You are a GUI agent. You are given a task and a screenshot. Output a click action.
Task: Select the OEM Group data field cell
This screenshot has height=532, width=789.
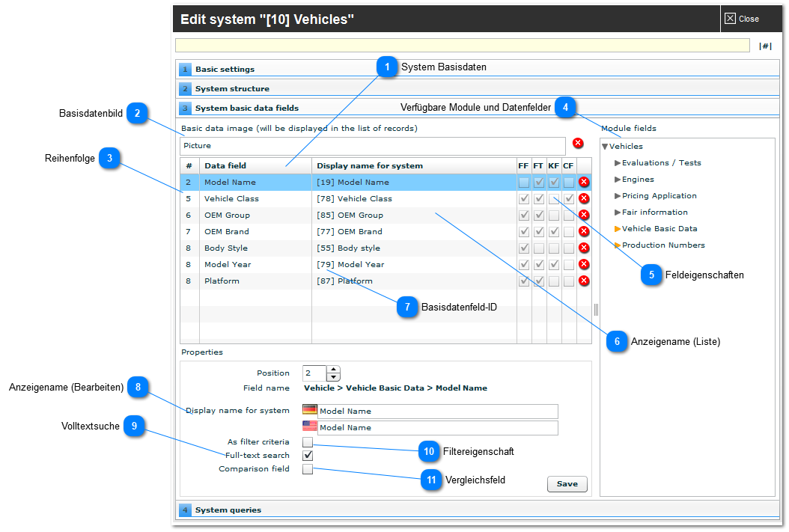[255, 215]
